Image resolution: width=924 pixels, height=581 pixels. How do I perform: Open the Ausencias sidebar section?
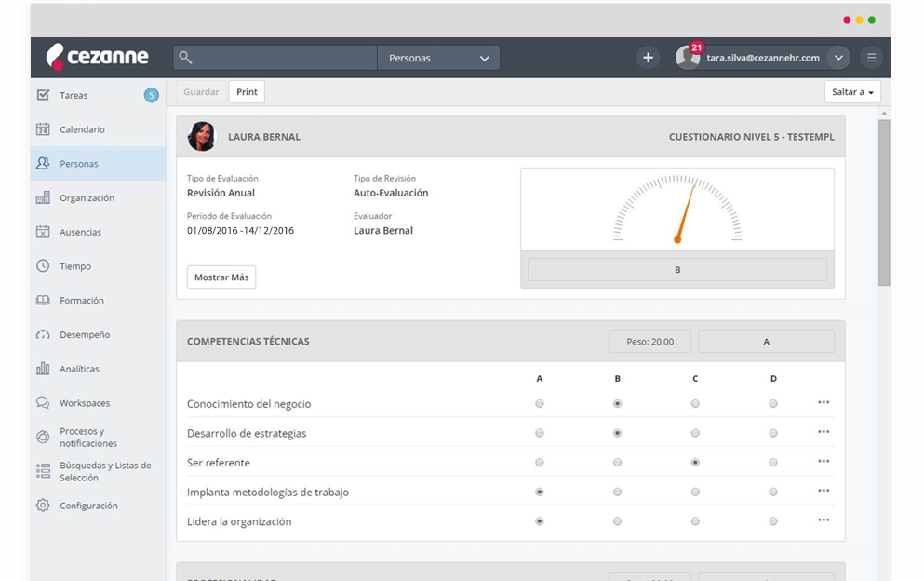point(81,232)
